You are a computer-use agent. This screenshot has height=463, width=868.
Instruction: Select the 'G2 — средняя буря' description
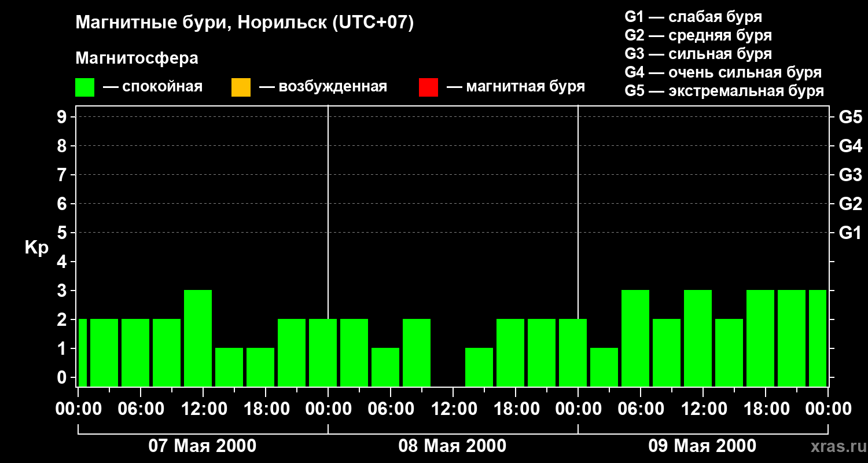(x=698, y=35)
